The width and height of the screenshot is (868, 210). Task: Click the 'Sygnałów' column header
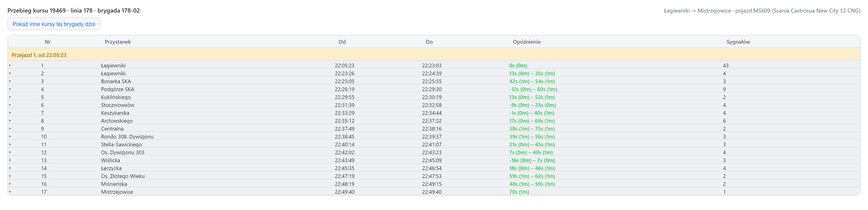(738, 42)
